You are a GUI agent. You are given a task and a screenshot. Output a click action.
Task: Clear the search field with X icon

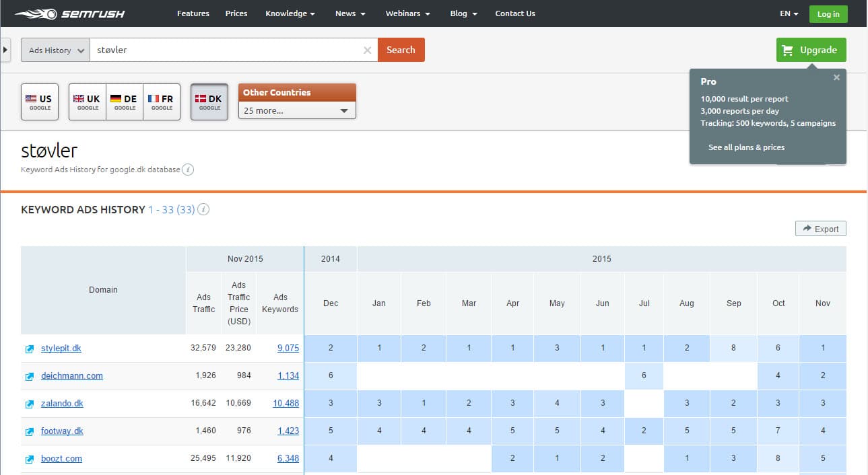coord(367,50)
